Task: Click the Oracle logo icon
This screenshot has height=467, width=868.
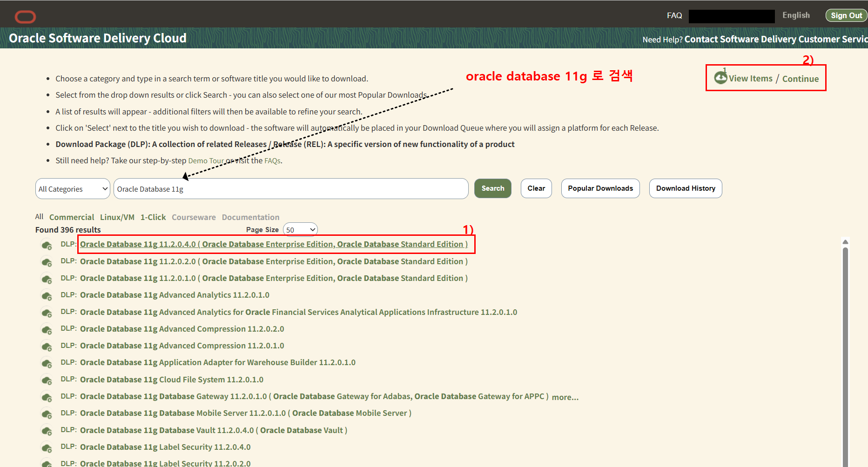Action: tap(25, 17)
